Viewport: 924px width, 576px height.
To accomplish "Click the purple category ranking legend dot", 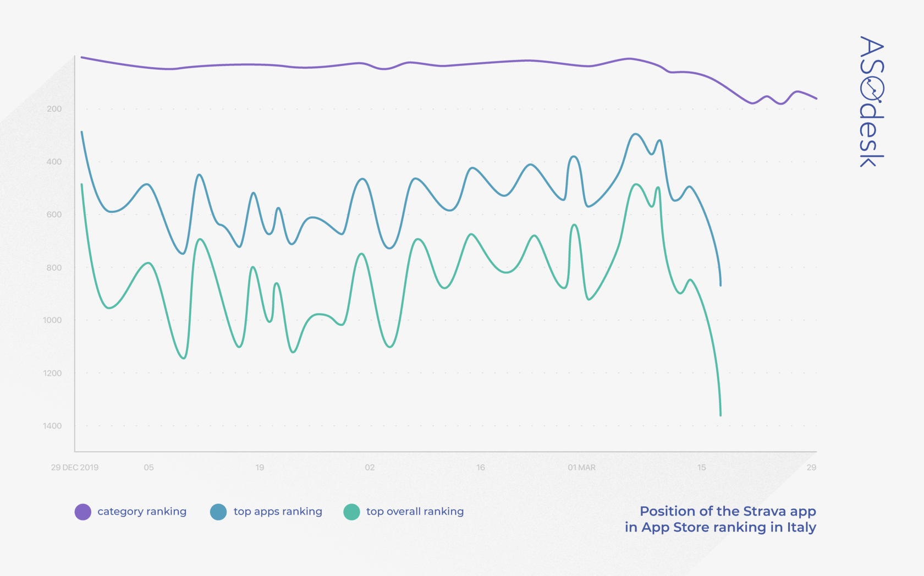I will [82, 512].
